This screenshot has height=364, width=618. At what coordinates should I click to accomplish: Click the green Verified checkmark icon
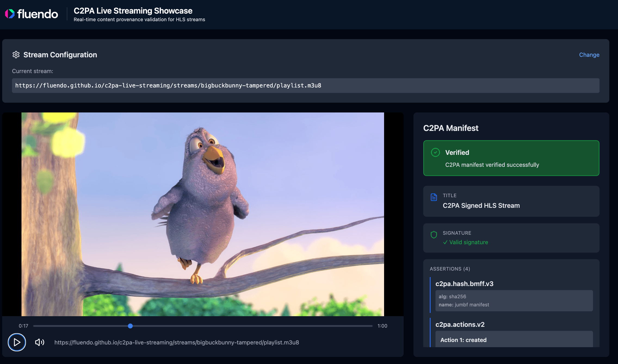tap(435, 152)
